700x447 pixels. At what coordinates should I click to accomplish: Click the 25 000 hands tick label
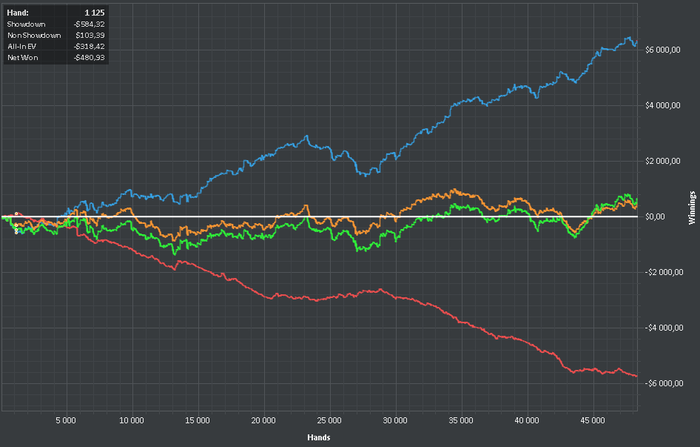(x=329, y=421)
